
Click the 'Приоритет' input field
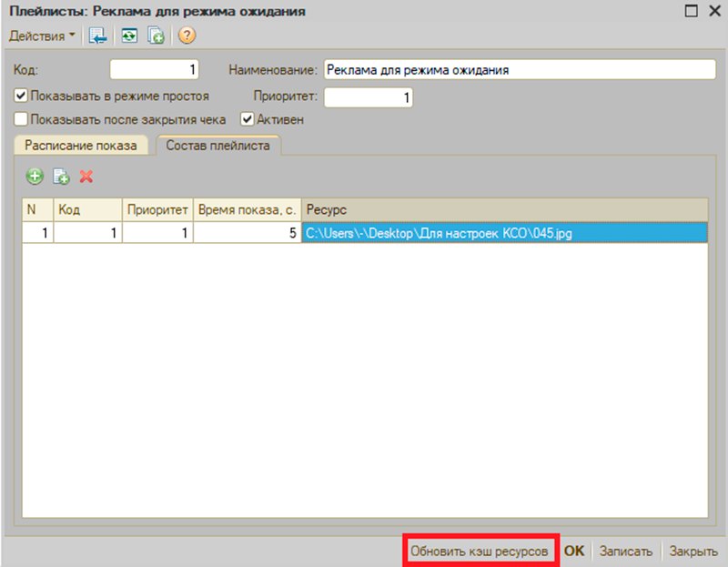pyautogui.click(x=369, y=97)
